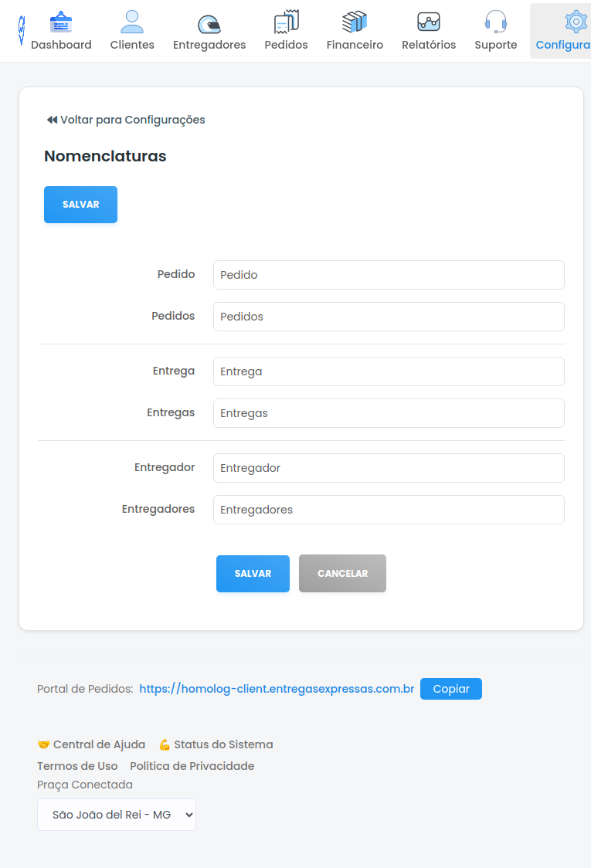Copy the portal link with Copiar
Image resolution: width=591 pixels, height=868 pixels.
pyautogui.click(x=451, y=689)
